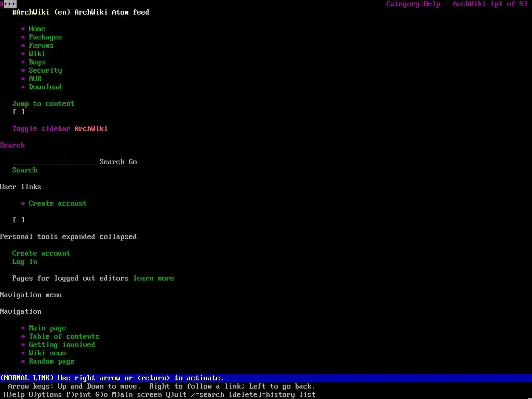Open the Bugs link
This screenshot has width=532, height=399.
pos(37,62)
